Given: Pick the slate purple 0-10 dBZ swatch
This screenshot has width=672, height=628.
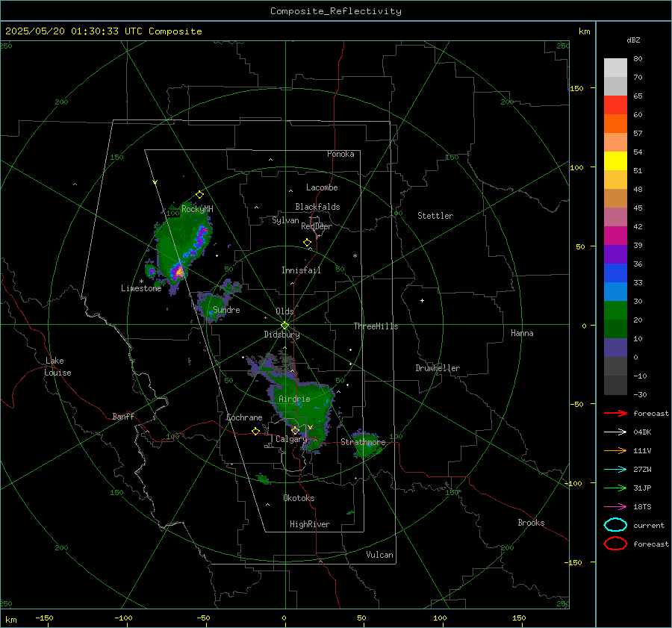Looking at the screenshot, I should [615, 348].
